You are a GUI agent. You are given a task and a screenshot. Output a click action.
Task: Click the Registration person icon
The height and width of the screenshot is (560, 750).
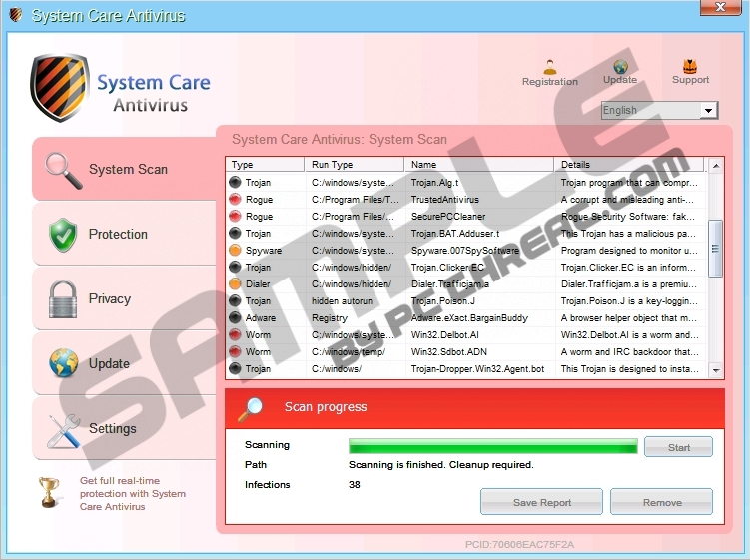coord(550,67)
